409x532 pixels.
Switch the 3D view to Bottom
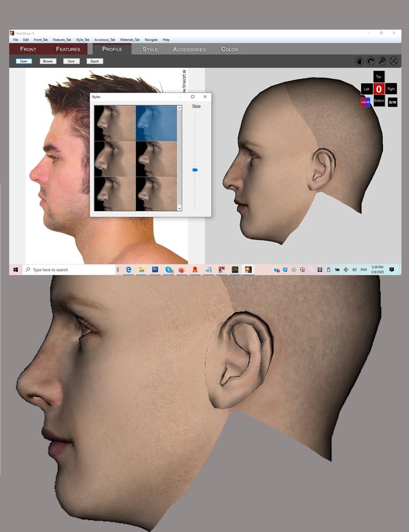tap(379, 101)
